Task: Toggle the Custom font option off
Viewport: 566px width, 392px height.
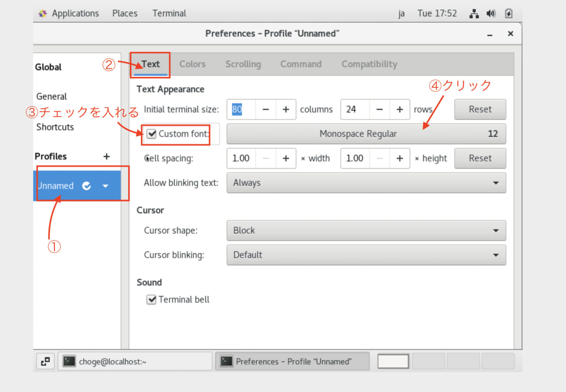Action: (151, 134)
